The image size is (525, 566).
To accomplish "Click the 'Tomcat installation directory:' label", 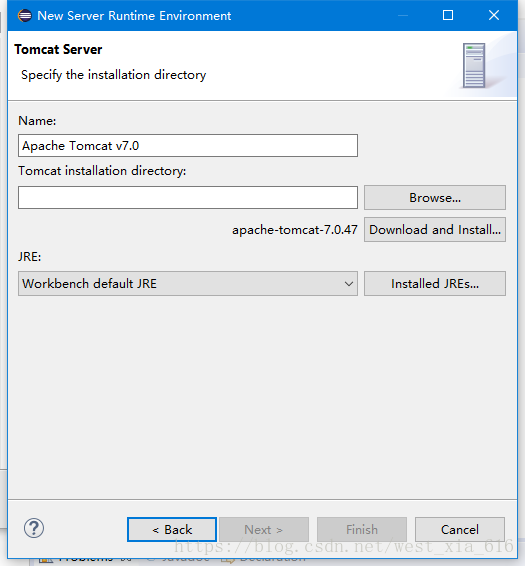I will pyautogui.click(x=102, y=171).
